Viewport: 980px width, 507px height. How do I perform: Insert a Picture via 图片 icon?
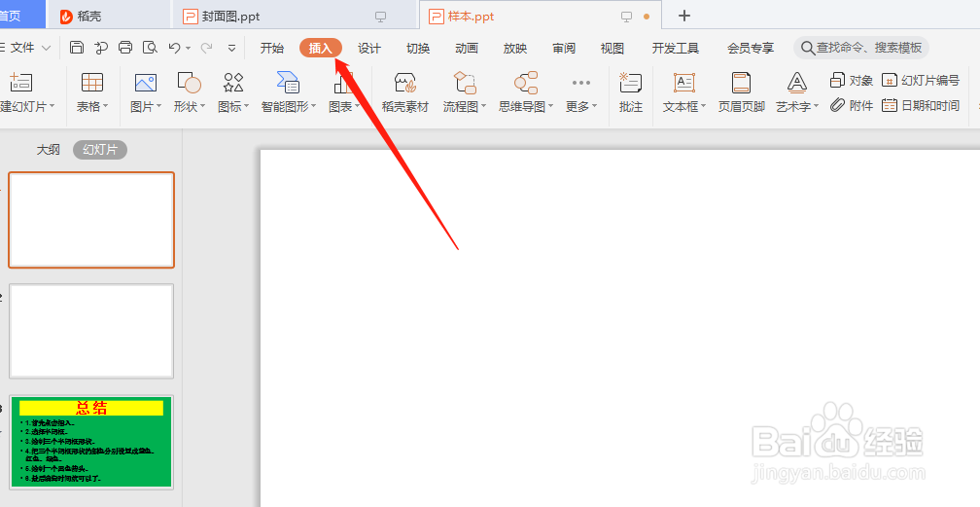coord(146,82)
